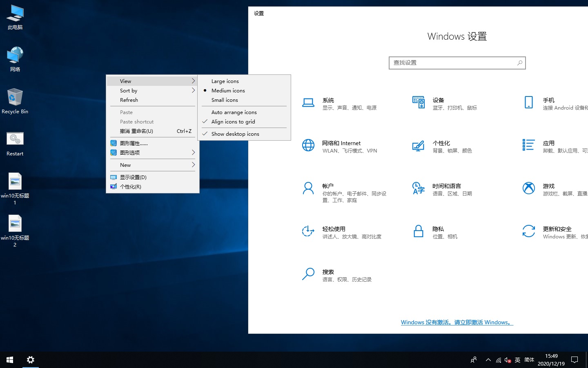The height and width of the screenshot is (368, 588).
Task: Click the muted volume tray icon
Action: point(508,360)
